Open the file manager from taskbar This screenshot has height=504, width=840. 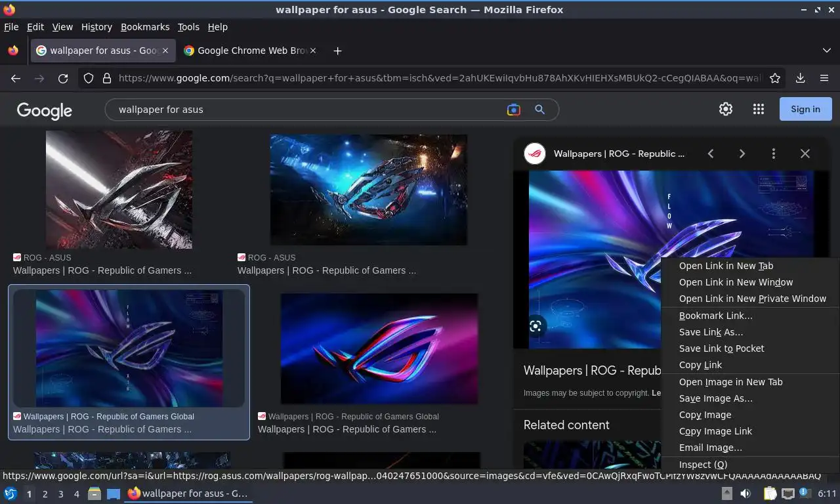click(x=94, y=493)
